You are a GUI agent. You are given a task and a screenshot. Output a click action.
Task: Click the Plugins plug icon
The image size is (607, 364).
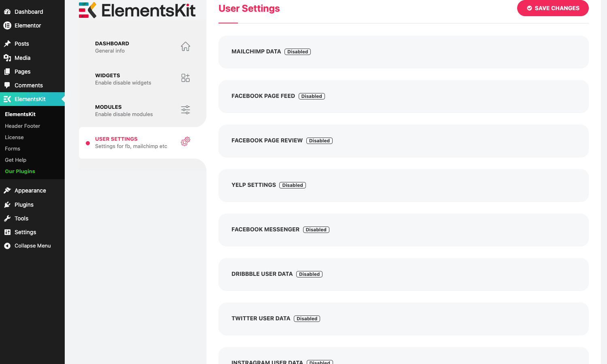tap(7, 205)
